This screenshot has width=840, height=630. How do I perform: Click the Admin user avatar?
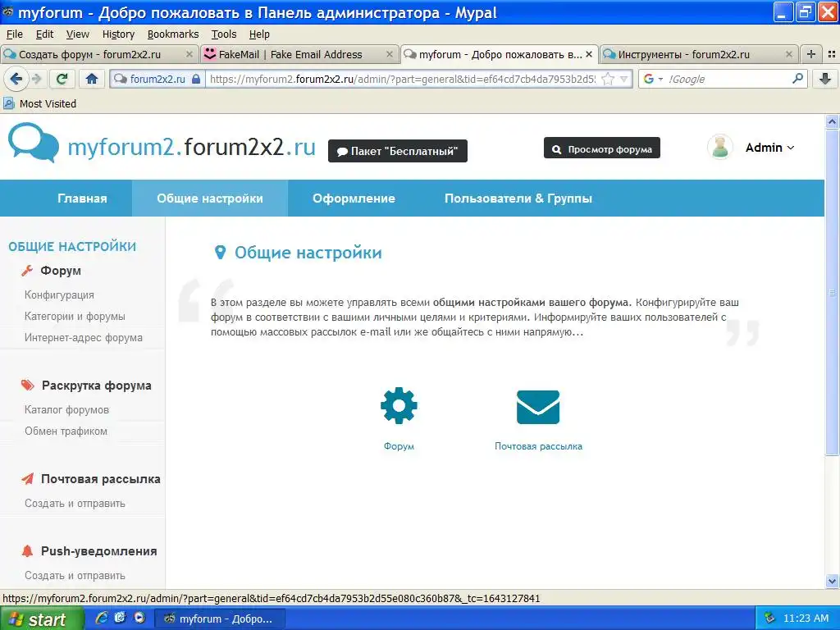pos(720,148)
